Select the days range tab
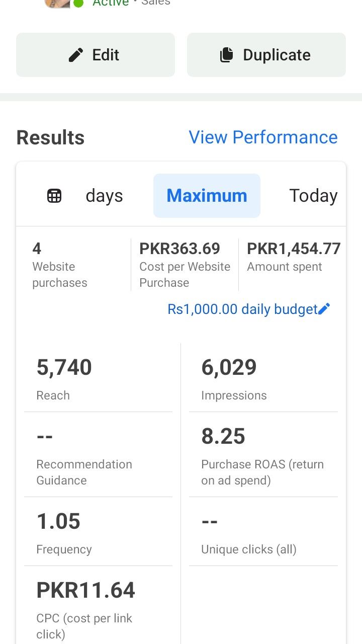This screenshot has width=362, height=644. (104, 196)
